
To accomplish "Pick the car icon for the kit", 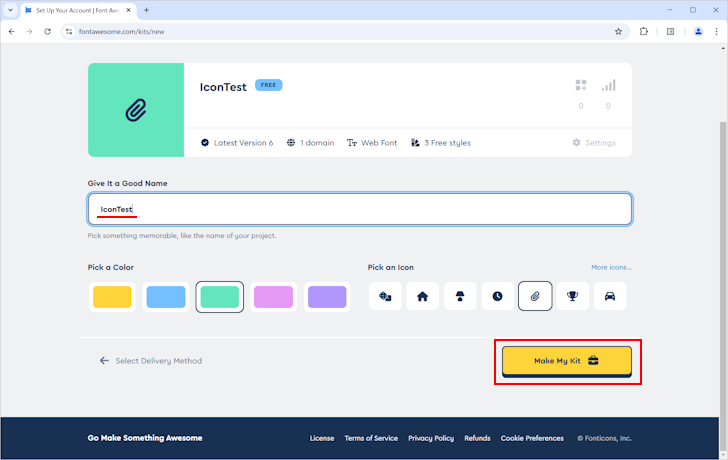I will click(x=609, y=297).
